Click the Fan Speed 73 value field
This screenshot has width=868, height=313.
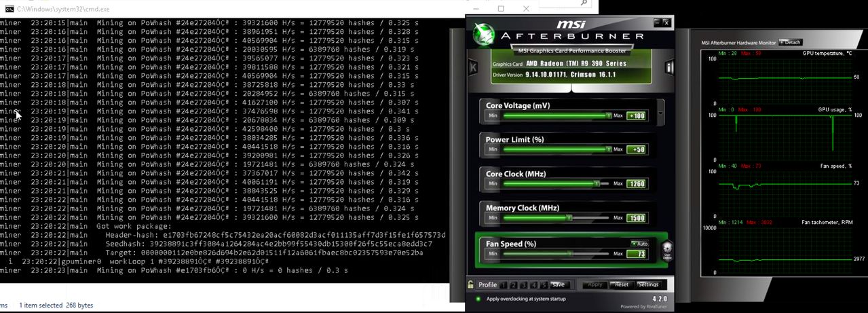tap(637, 254)
